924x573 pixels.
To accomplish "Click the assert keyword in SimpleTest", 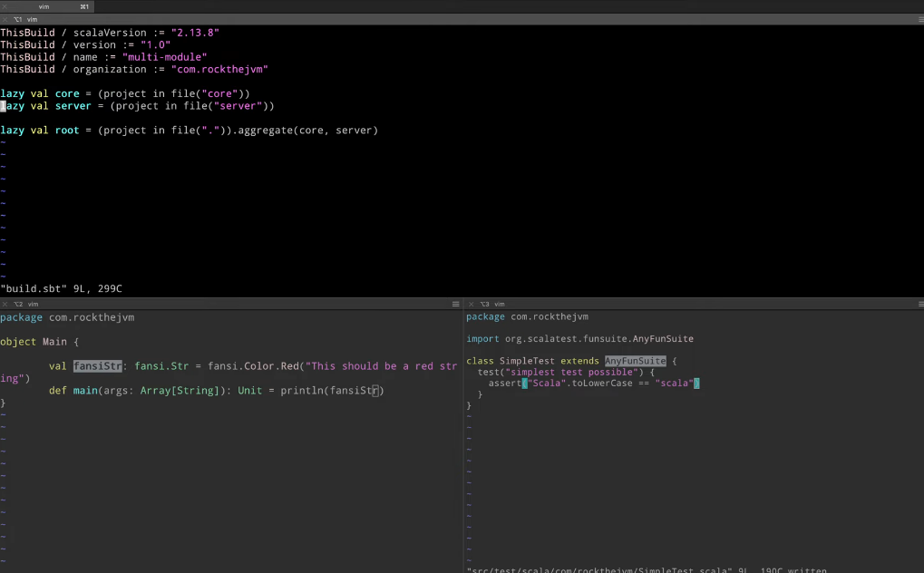I will click(505, 384).
